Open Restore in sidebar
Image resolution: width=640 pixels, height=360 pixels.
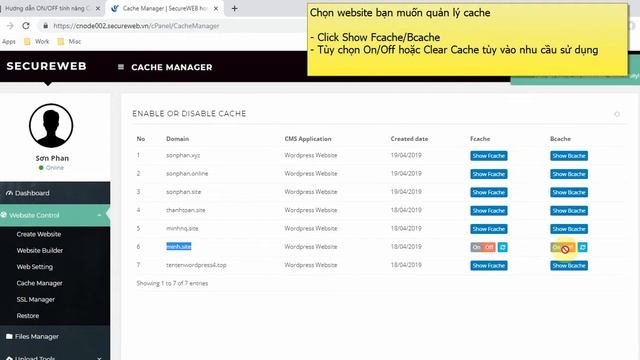click(28, 316)
